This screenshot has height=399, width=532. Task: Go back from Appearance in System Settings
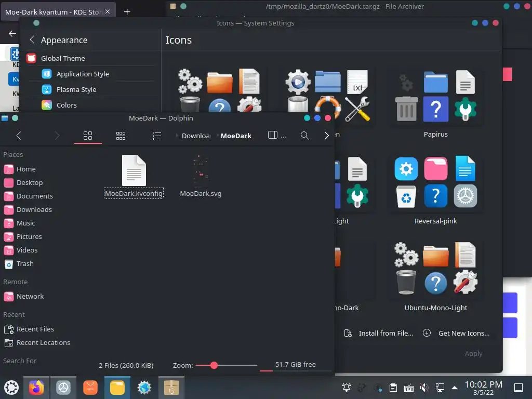(x=32, y=39)
